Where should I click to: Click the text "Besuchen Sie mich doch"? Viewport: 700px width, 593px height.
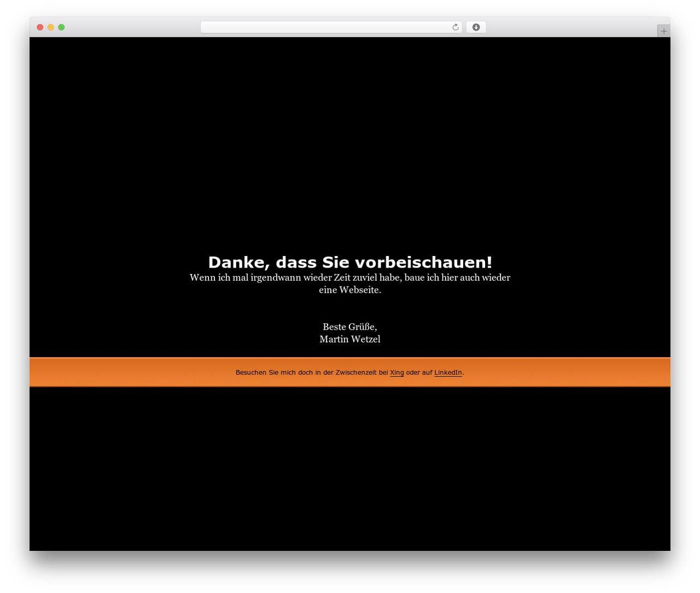pos(272,373)
